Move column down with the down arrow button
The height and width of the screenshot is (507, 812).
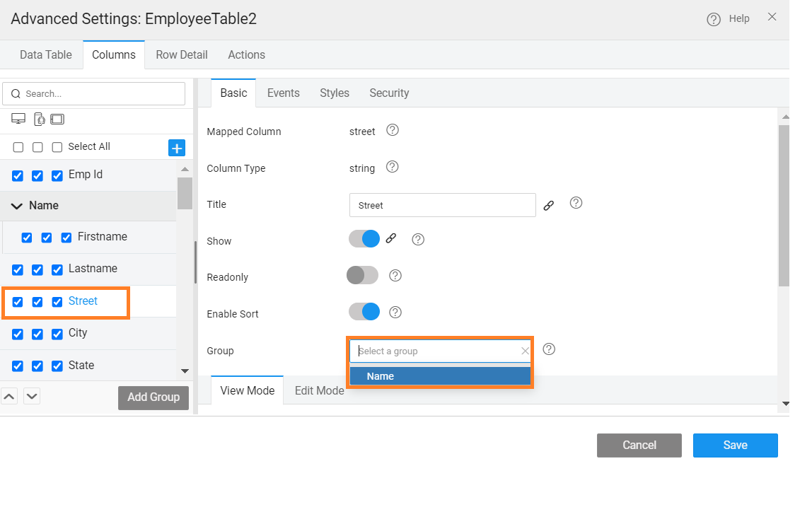coord(32,396)
